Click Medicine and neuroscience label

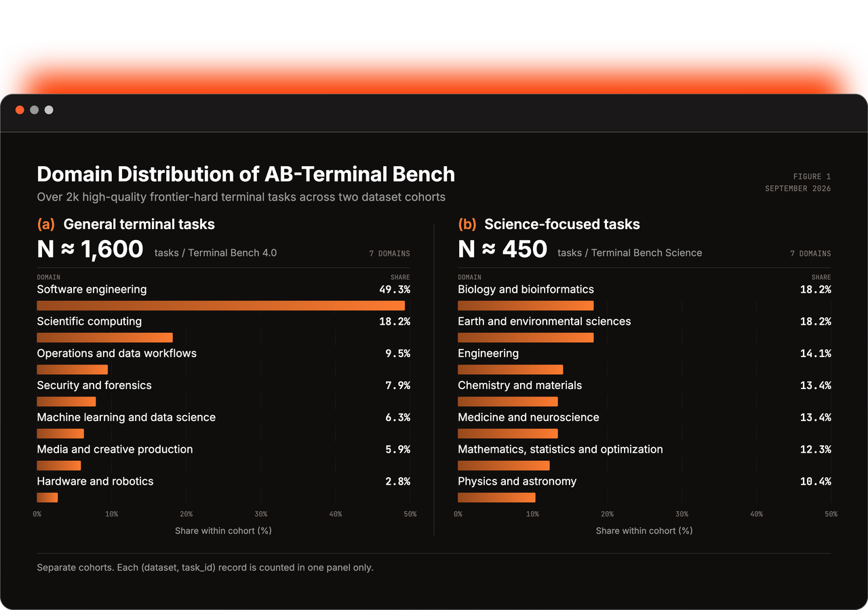[528, 417]
